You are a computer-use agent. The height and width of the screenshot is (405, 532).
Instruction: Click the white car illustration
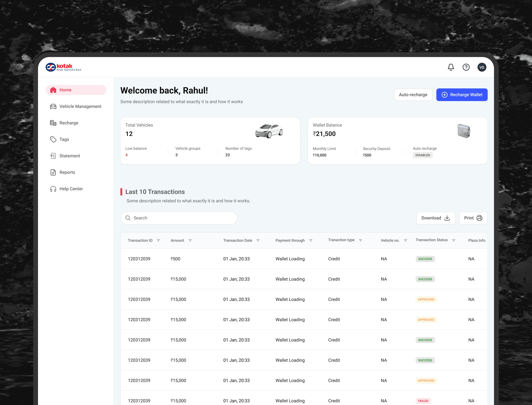point(269,131)
